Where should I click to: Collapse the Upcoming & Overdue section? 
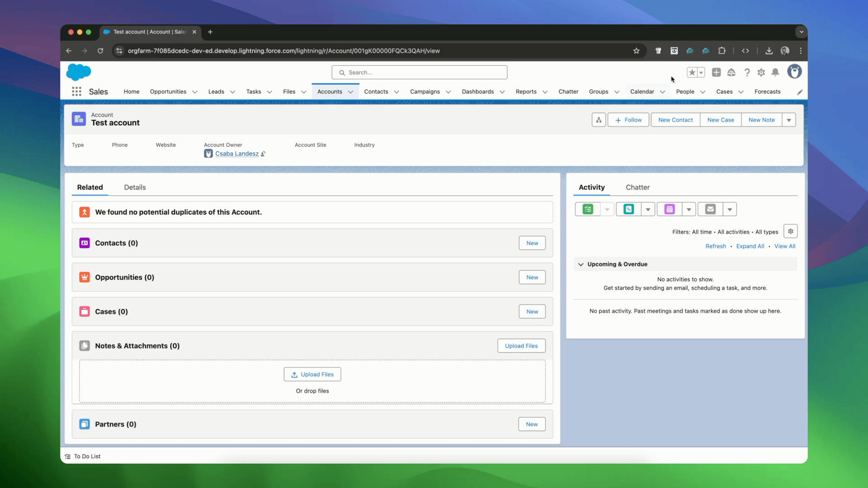(581, 264)
